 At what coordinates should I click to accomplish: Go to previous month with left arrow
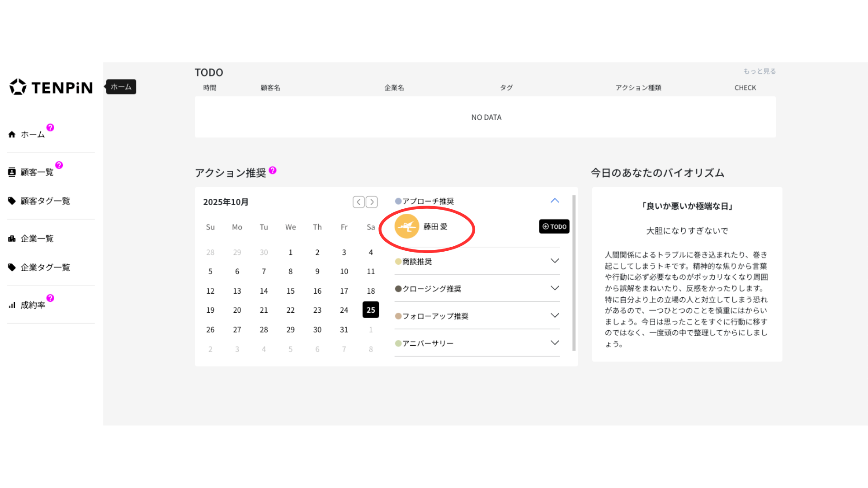coord(359,202)
